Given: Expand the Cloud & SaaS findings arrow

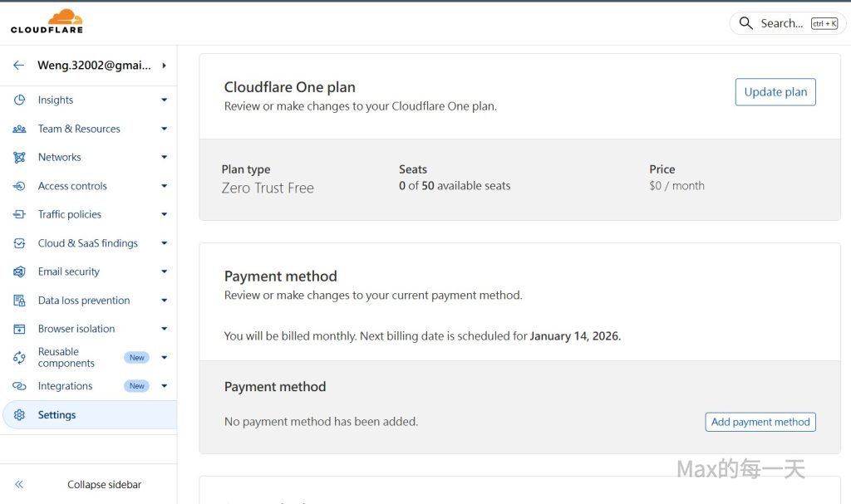Looking at the screenshot, I should (x=164, y=243).
